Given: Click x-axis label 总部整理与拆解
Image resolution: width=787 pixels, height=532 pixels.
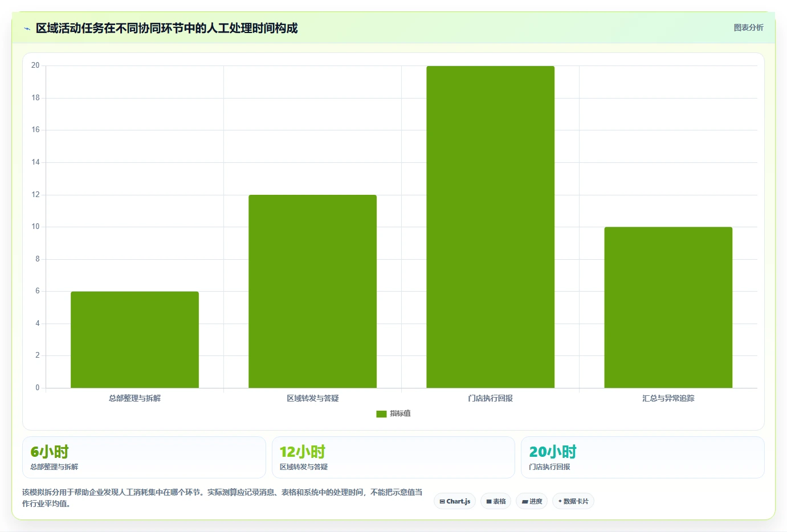Looking at the screenshot, I should pos(134,398).
